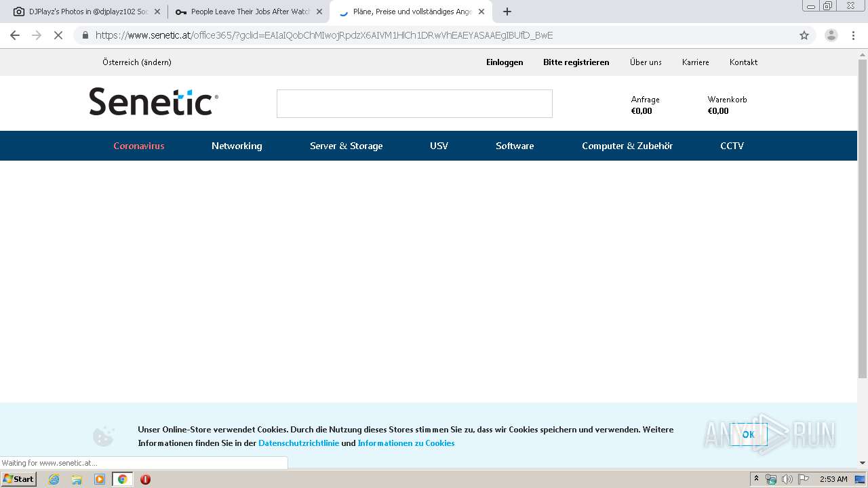Visit the Über uns page
Image resolution: width=868 pixels, height=488 pixels.
646,62
